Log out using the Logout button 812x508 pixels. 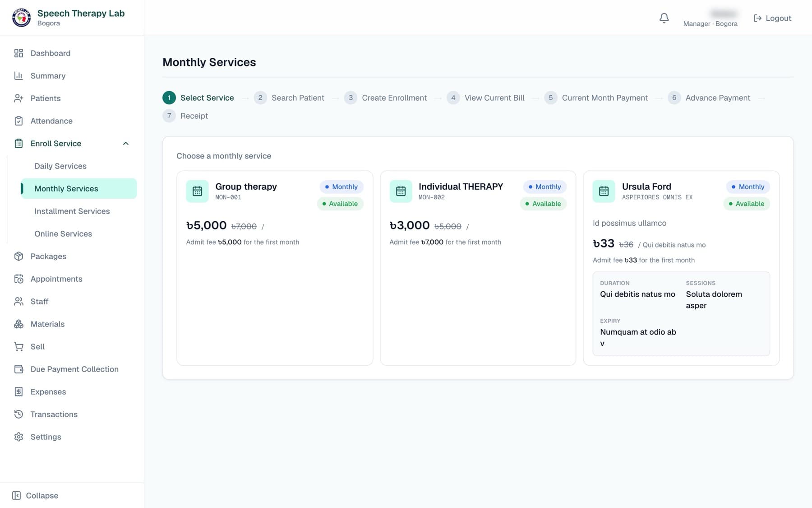tap(772, 18)
